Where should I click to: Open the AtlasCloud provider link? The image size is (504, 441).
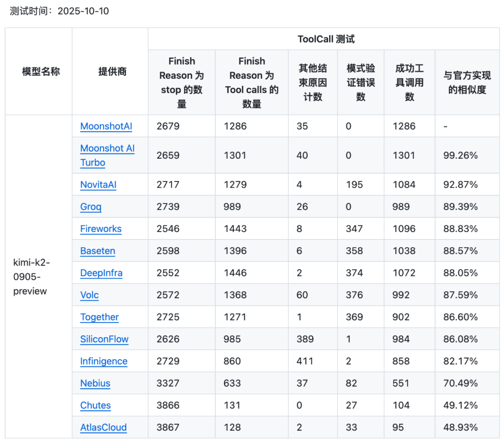click(103, 427)
